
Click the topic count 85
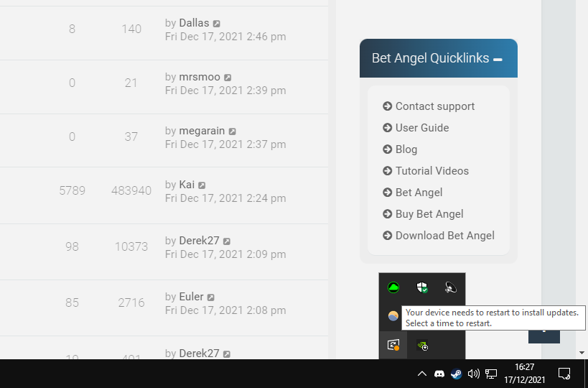72,302
